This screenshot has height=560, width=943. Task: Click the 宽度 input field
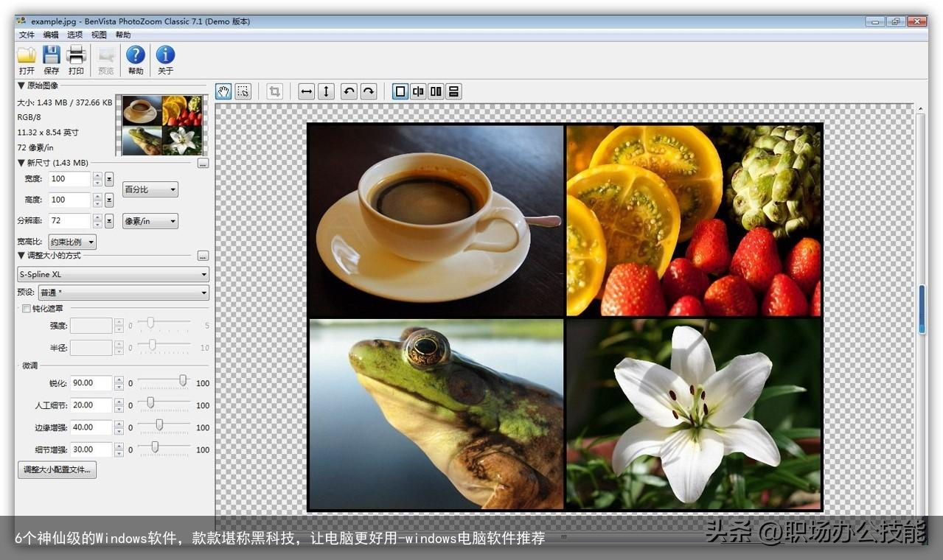click(x=69, y=179)
